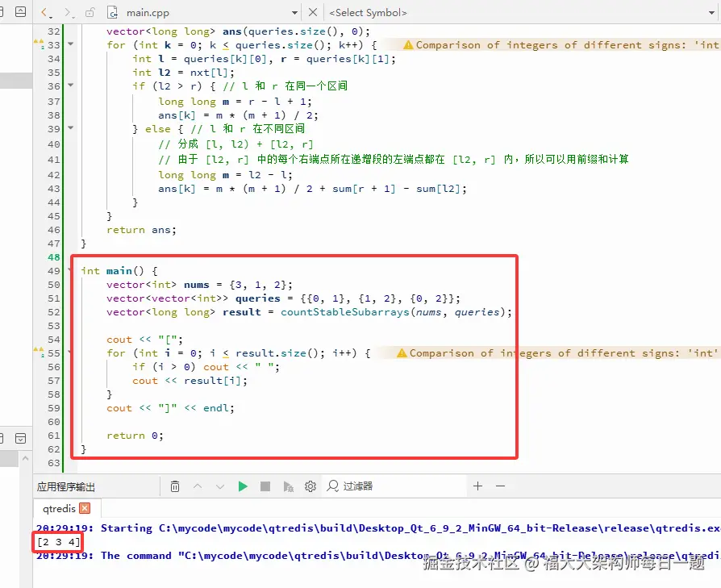This screenshot has height=588, width=721.
Task: Click the application output pane title label
Action: click(x=66, y=487)
